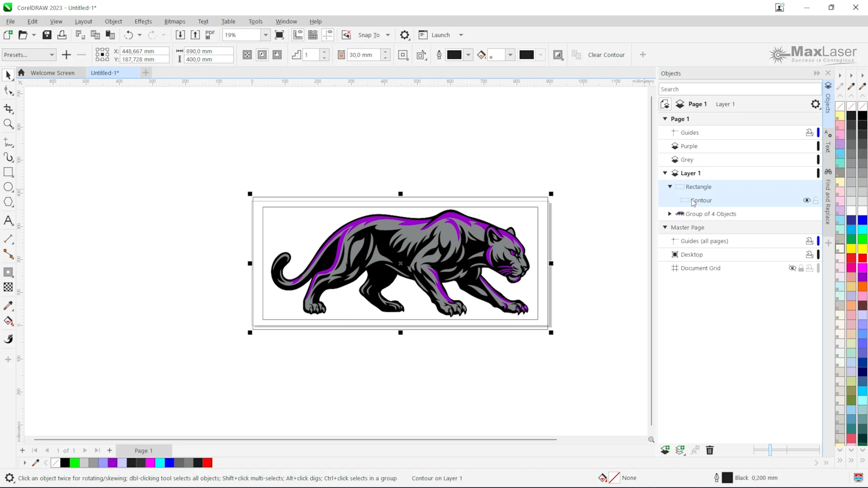The image size is (868, 488).
Task: Select the Color Eyedropper tool
Action: 8,306
